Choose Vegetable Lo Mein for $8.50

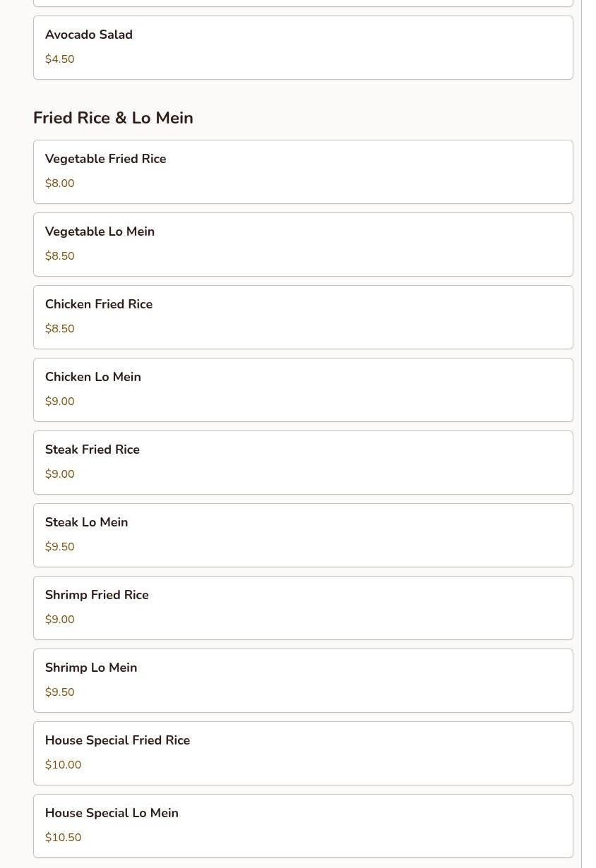[x=303, y=245]
